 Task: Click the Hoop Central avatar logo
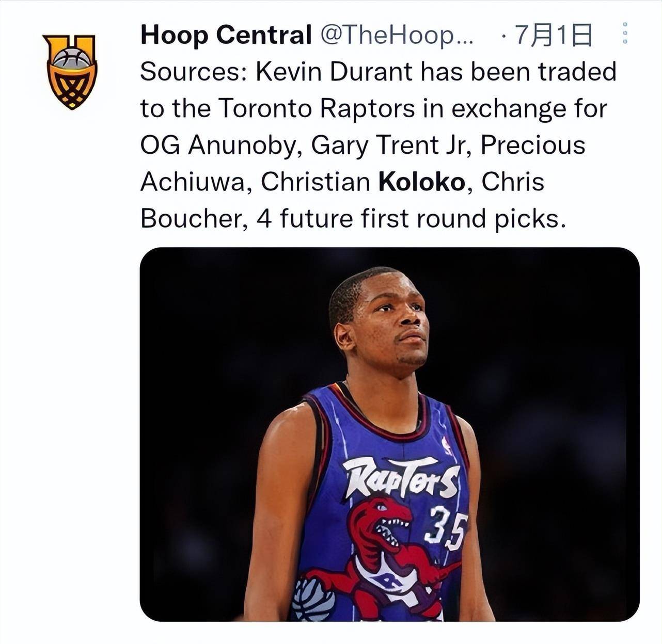[70, 71]
